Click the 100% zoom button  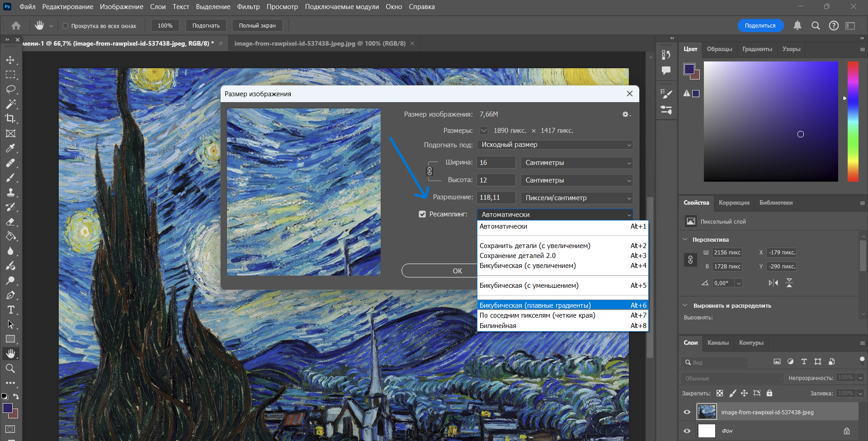tap(165, 26)
